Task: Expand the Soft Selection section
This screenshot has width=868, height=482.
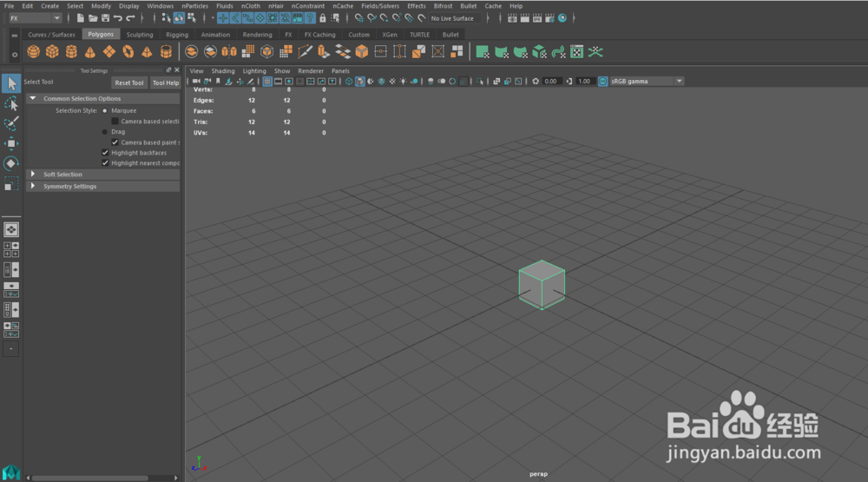Action: (33, 174)
